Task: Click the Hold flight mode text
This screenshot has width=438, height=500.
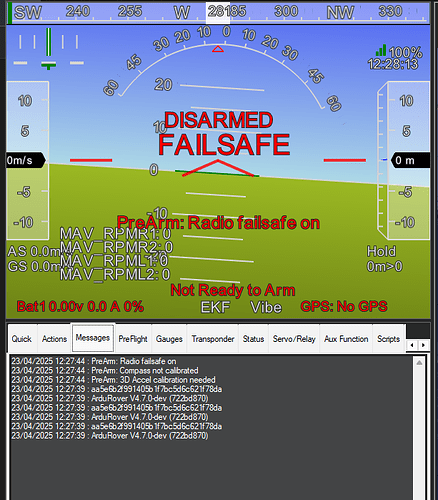Action: [x=381, y=251]
